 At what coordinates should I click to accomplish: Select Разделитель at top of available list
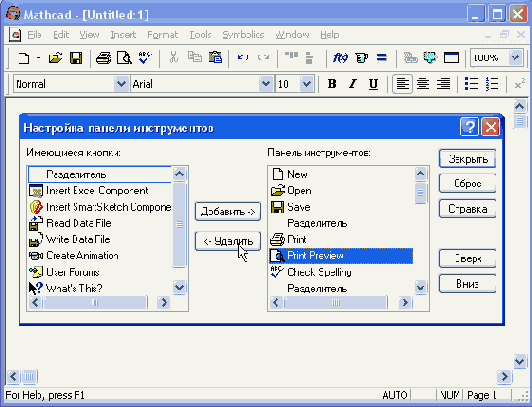[100, 174]
